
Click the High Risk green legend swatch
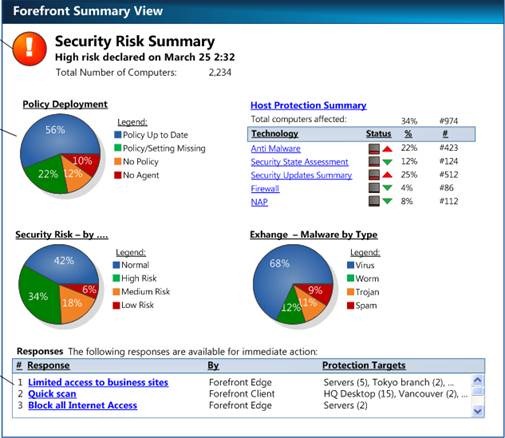coord(116,278)
